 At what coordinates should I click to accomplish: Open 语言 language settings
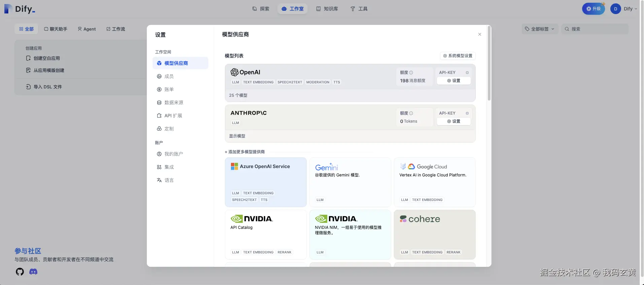tap(180, 180)
